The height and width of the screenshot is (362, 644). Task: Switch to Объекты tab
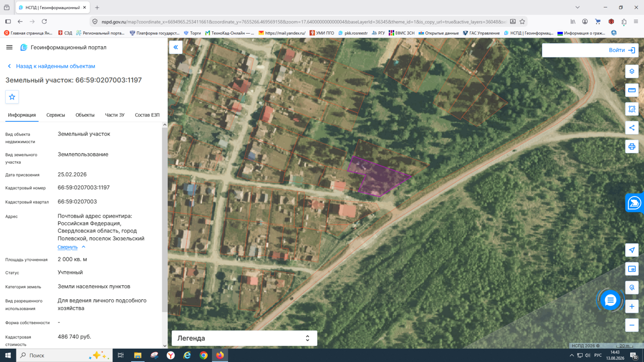(85, 115)
